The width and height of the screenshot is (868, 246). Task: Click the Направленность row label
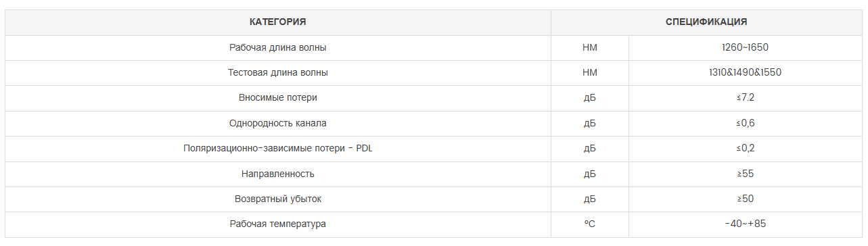click(x=278, y=174)
